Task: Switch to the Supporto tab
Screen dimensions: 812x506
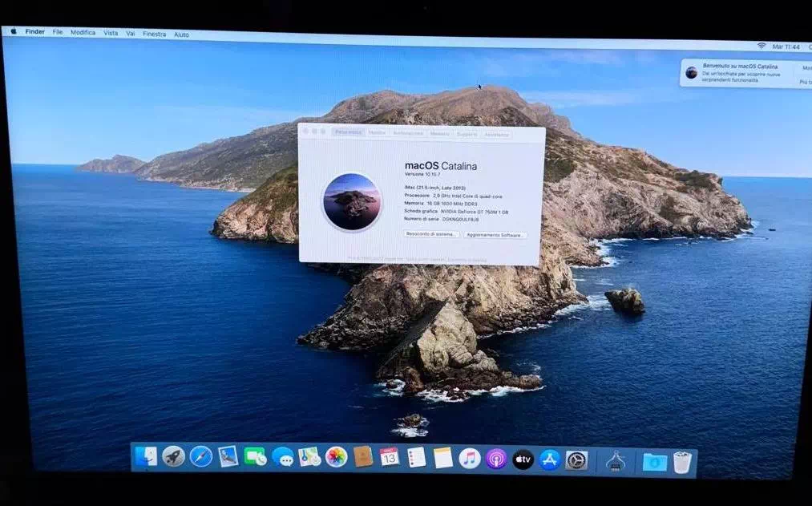Action: click(467, 134)
